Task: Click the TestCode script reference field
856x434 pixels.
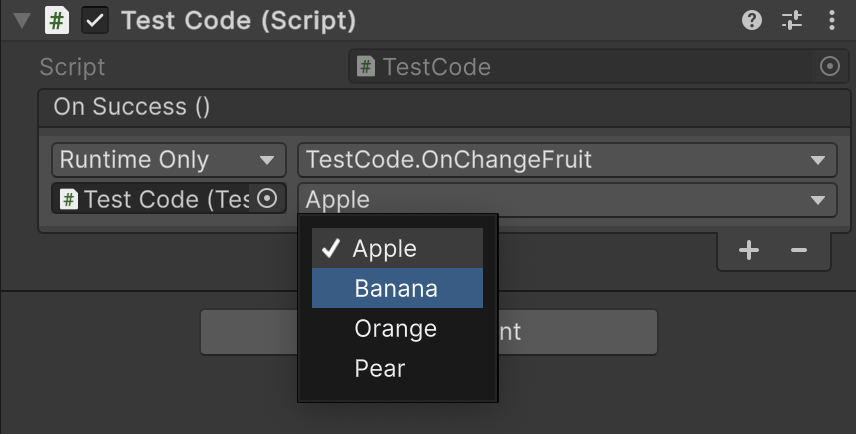Action: point(580,67)
